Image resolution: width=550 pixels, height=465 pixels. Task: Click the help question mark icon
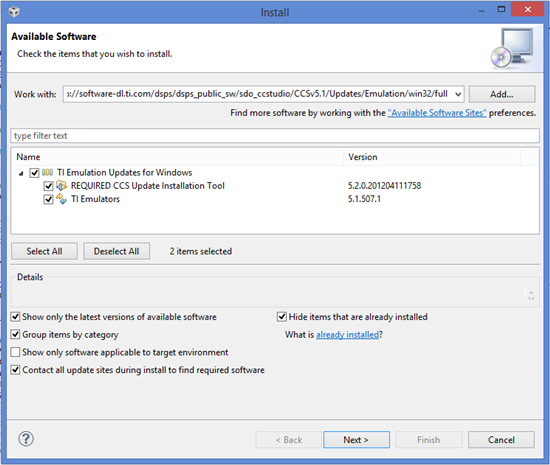click(26, 439)
